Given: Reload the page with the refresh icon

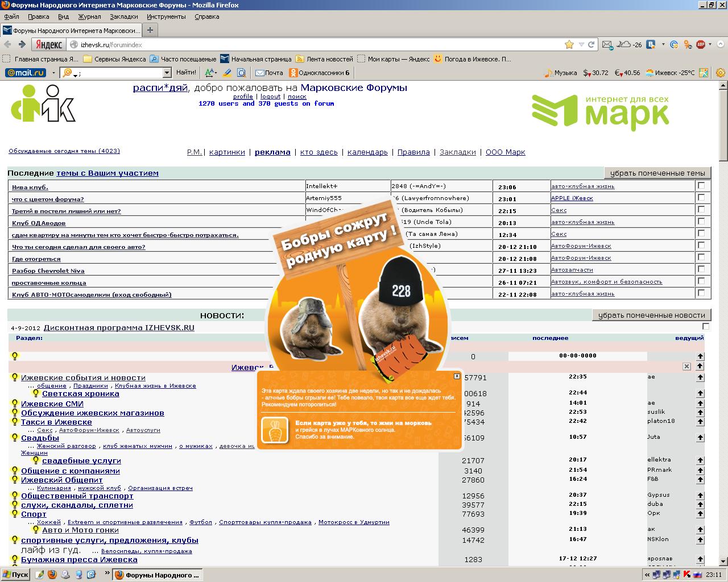Looking at the screenshot, I should tap(591, 44).
